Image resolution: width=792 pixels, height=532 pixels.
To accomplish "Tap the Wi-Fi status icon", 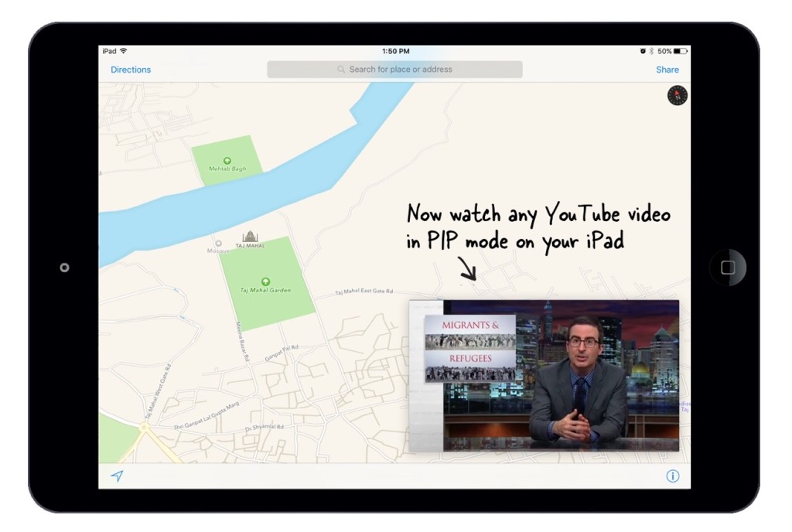I will (122, 50).
